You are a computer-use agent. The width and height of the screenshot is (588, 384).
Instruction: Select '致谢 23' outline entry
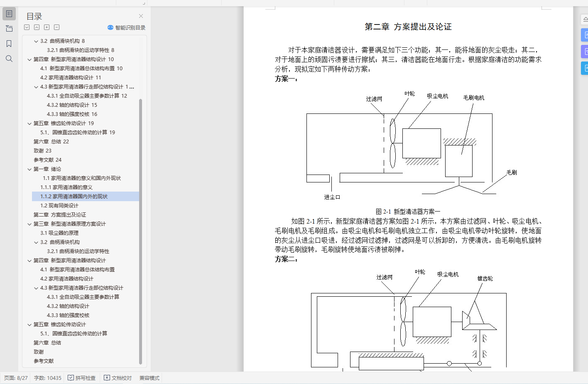point(42,151)
